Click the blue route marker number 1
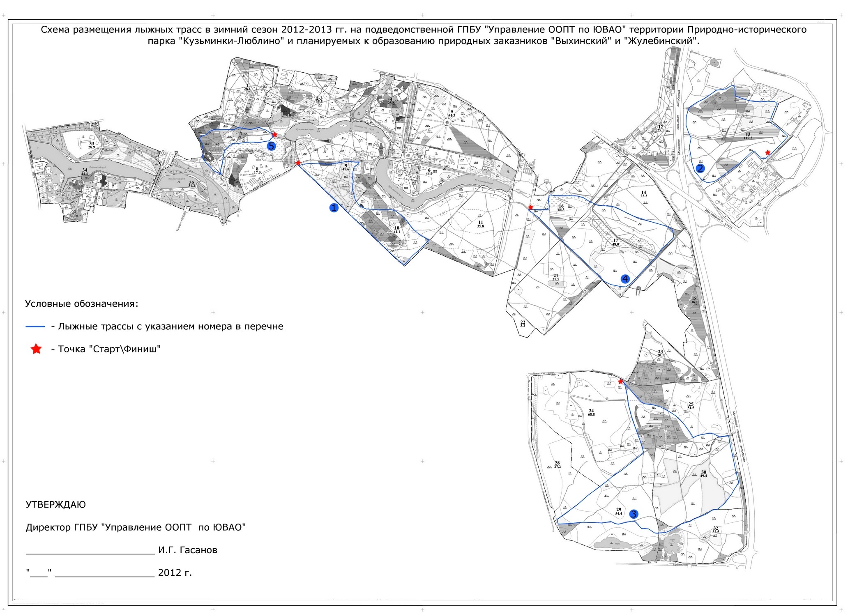857x616 pixels. (334, 208)
